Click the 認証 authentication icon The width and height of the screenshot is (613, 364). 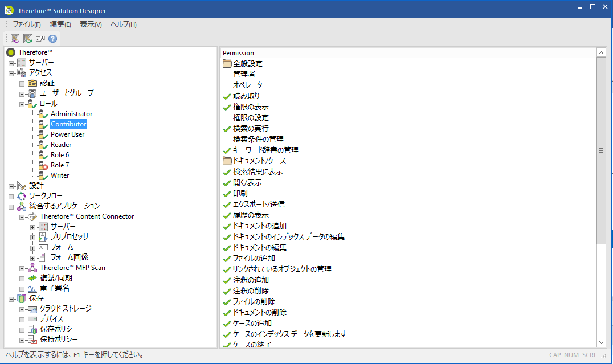click(32, 83)
